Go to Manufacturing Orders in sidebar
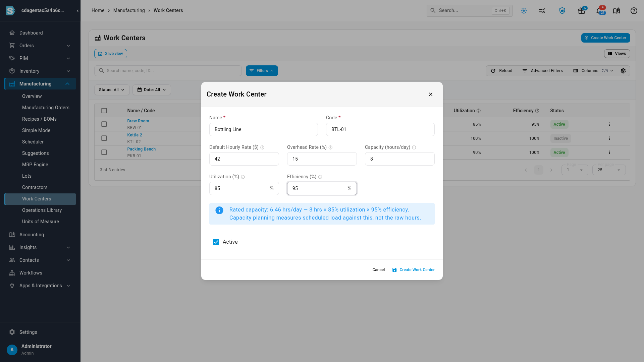The height and width of the screenshot is (362, 644). (46, 108)
